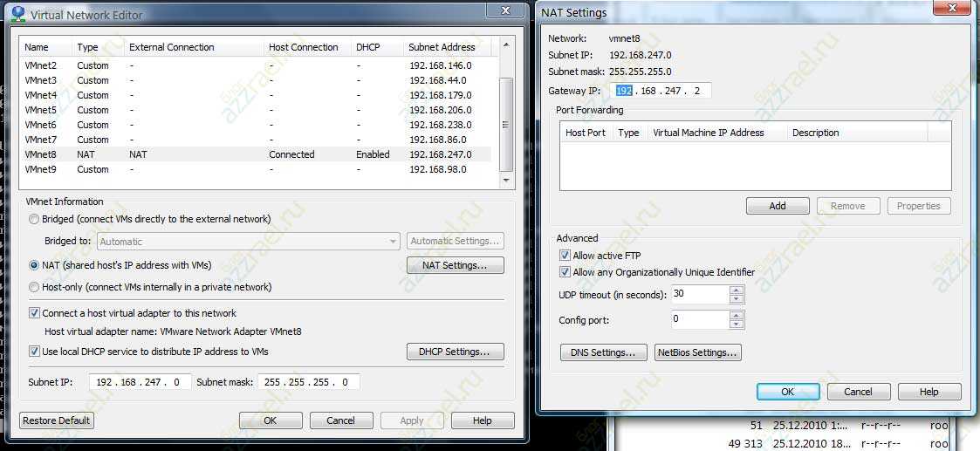The width and height of the screenshot is (980, 451).
Task: Decrease Config port with down arrow
Action: click(737, 325)
